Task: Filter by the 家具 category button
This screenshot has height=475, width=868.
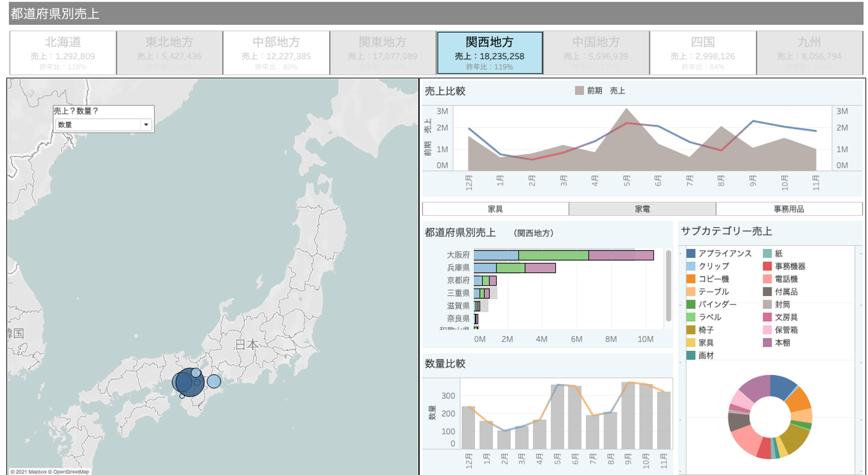Action: [495, 209]
